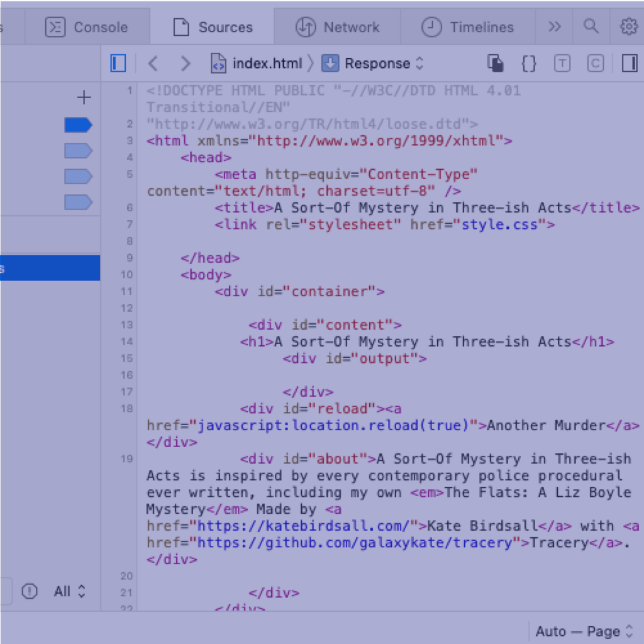Screen dimensions: 644x644
Task: Open the Sources tab
Action: click(x=213, y=27)
